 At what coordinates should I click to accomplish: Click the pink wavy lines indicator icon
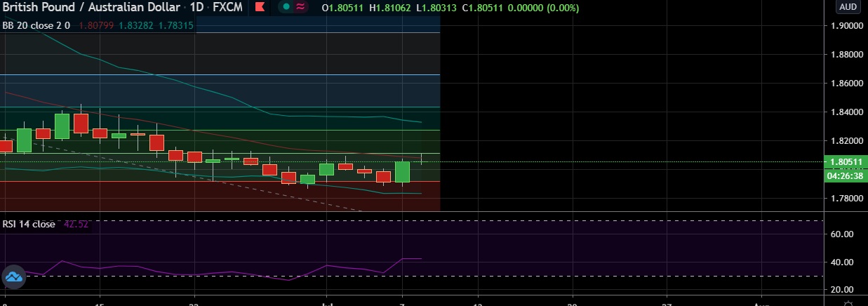point(300,7)
